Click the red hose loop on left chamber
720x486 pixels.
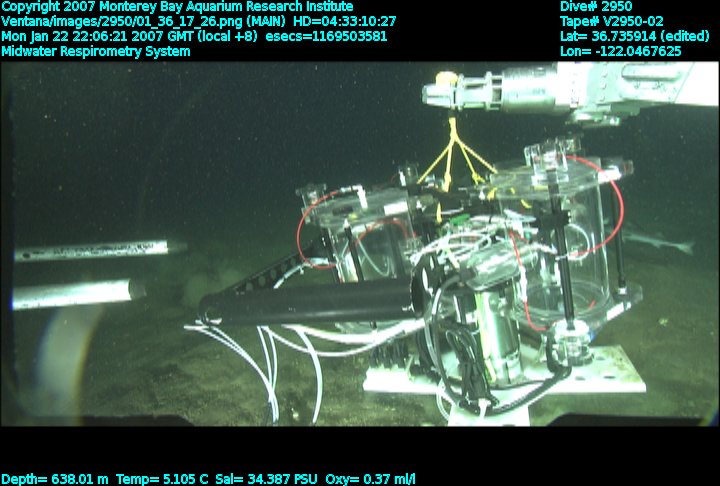pos(310,230)
